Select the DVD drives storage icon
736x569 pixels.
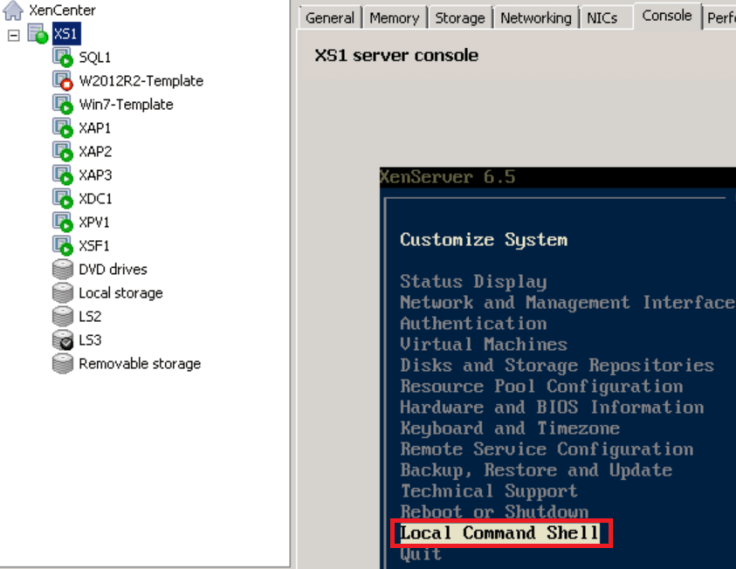point(62,269)
